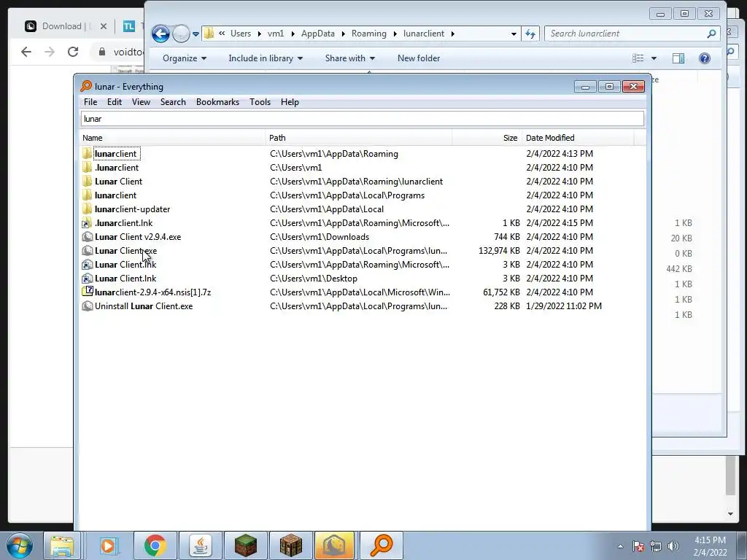
Task: Click Action Center flag tray icon
Action: point(638,546)
